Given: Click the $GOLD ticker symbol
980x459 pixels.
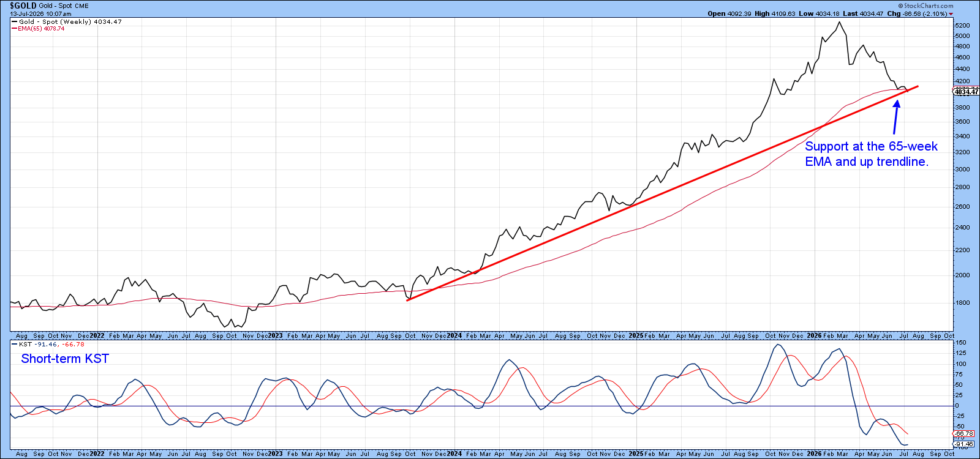Looking at the screenshot, I should tap(23, 6).
